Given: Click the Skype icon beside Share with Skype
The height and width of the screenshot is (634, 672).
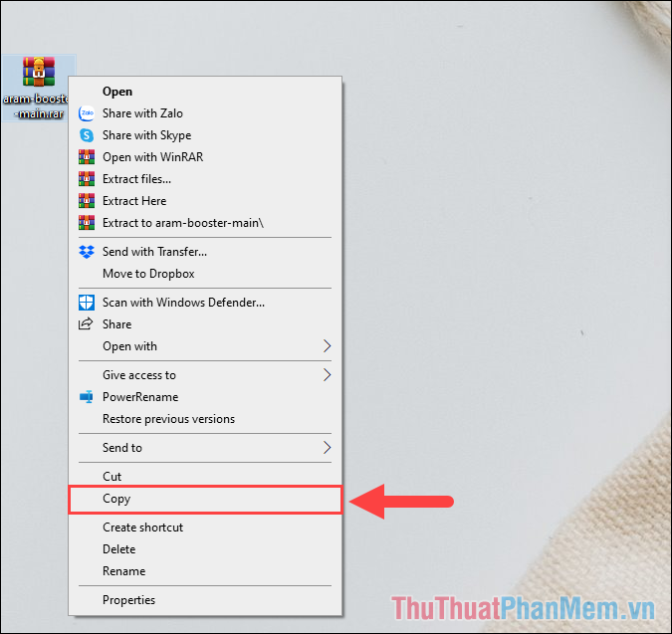Looking at the screenshot, I should coord(87,135).
